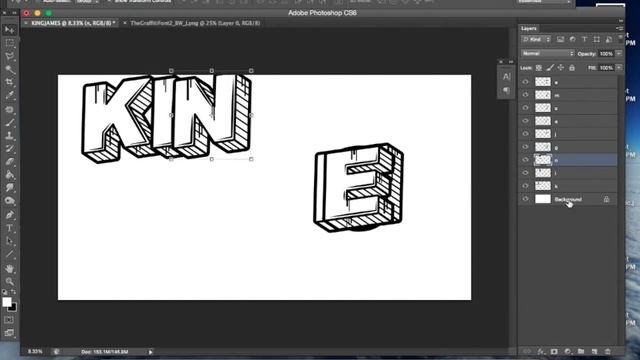Click the Opacity 100% value field

[x=606, y=53]
